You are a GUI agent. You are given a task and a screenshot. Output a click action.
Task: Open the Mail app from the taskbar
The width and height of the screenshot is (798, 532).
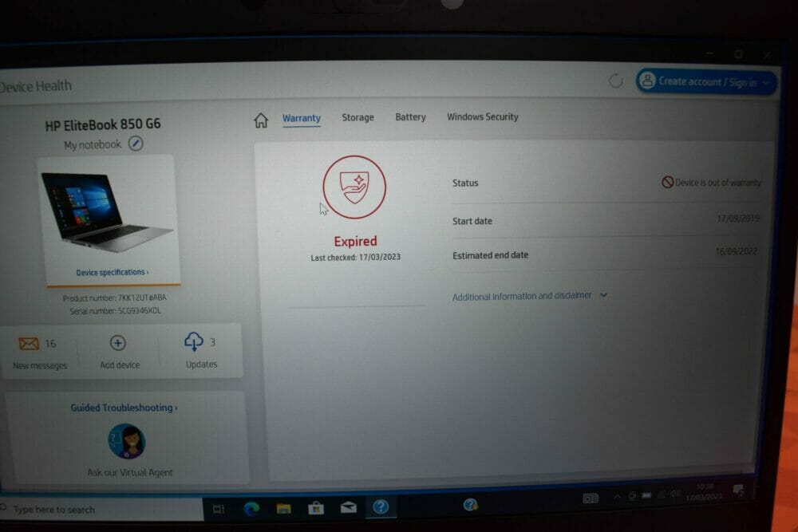(x=349, y=507)
